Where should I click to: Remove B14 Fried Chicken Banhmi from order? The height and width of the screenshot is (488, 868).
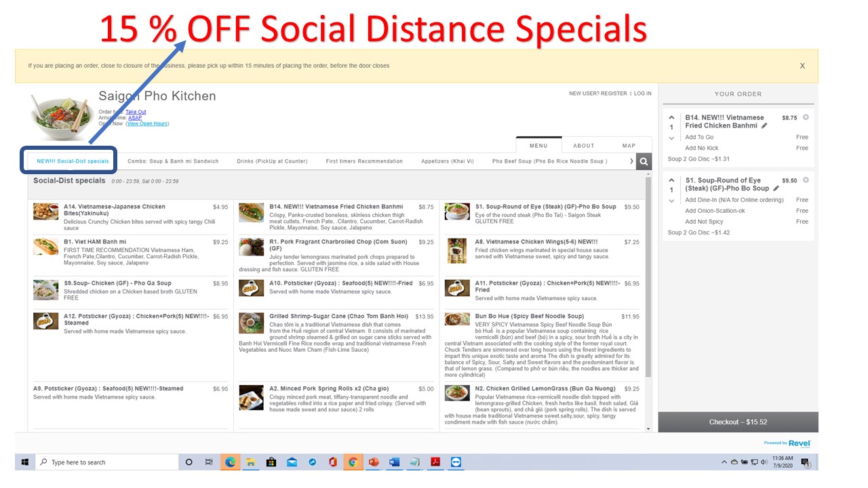(806, 117)
